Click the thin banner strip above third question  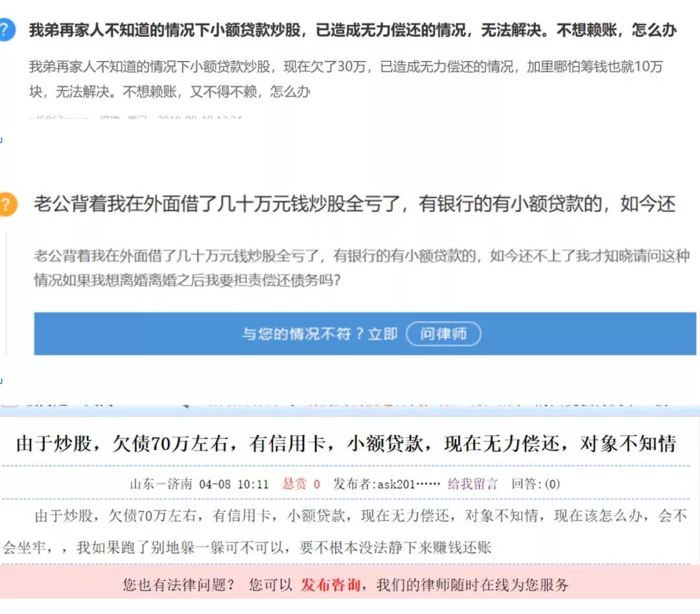(350, 402)
